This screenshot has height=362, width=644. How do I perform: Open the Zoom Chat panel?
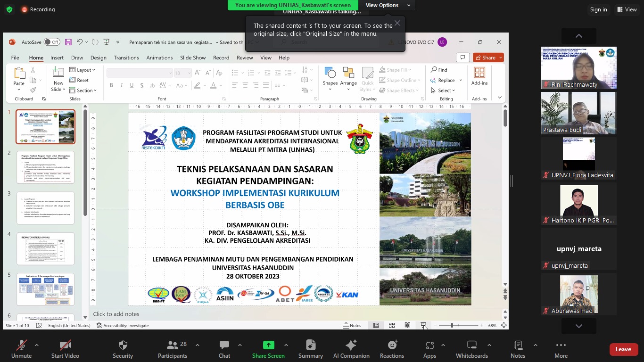(x=224, y=349)
